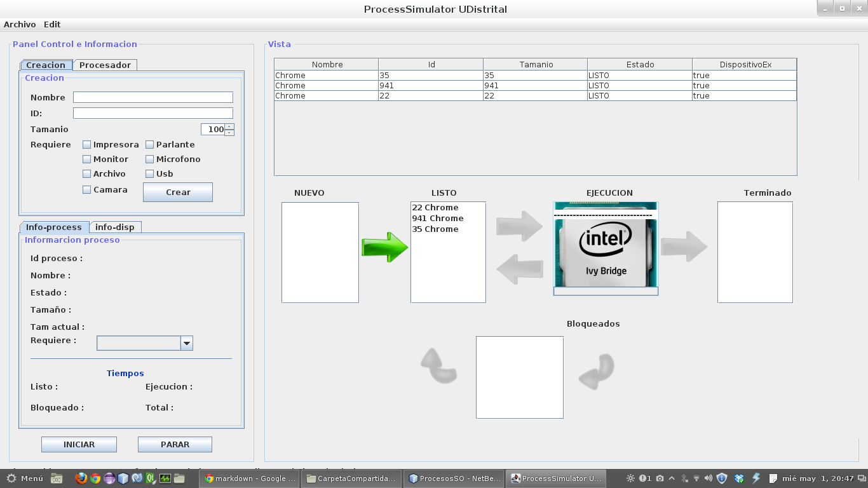Screen dimensions: 868x488
Task: Open the volume speaker tray icon
Action: click(x=708, y=478)
